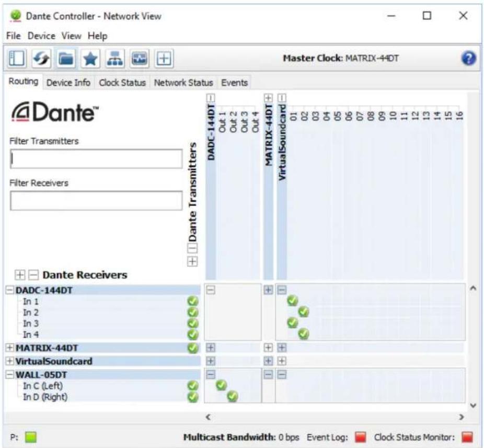The height and width of the screenshot is (448, 484).
Task: Open the Device menu
Action: (x=41, y=36)
